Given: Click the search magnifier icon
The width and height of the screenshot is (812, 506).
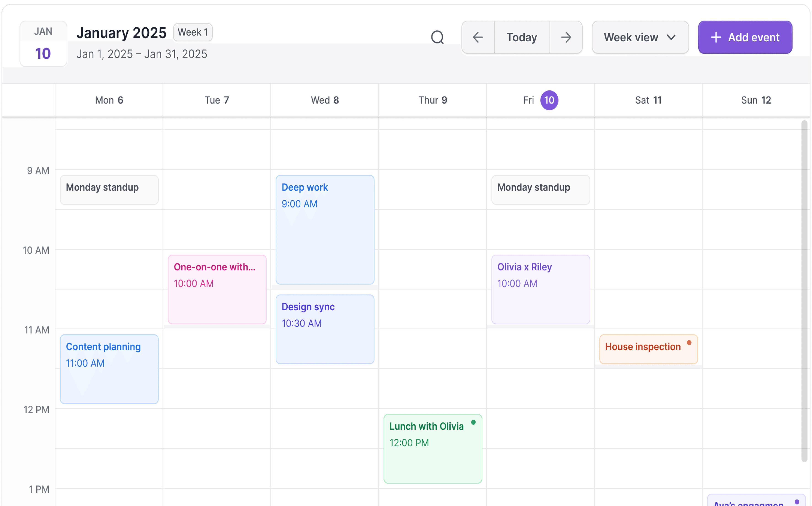Looking at the screenshot, I should [437, 37].
